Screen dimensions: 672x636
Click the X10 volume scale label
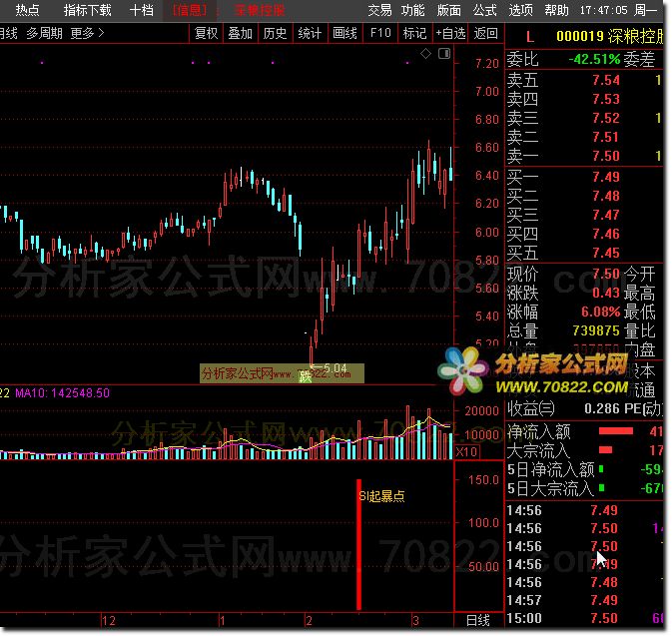pyautogui.click(x=465, y=452)
